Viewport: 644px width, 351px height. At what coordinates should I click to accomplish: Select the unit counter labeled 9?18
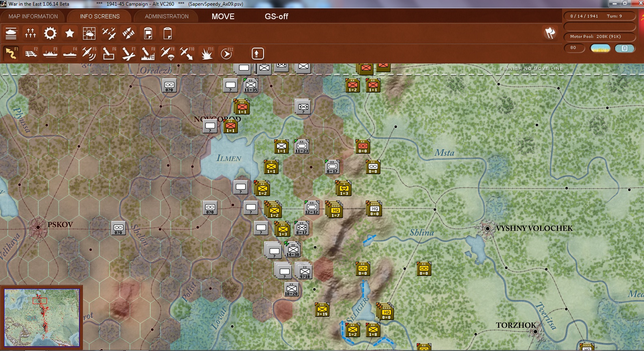tap(304, 272)
